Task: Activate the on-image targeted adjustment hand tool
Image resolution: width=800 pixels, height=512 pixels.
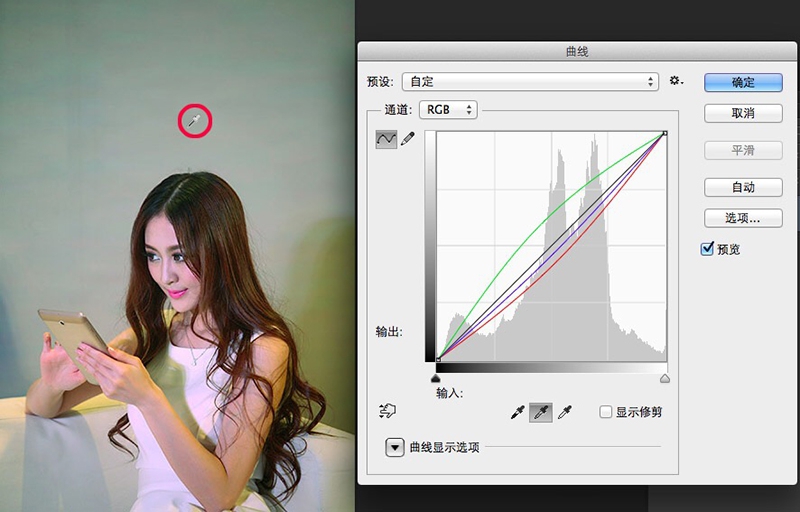Action: tap(388, 411)
